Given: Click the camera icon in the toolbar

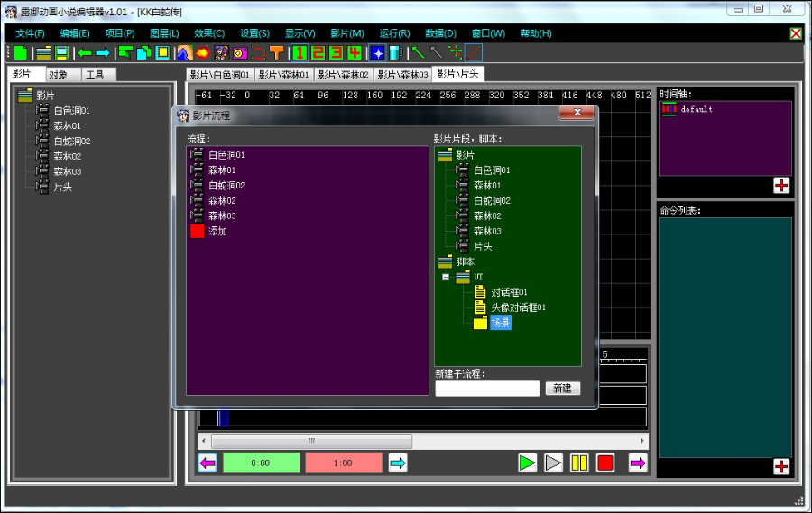Looking at the screenshot, I should (240, 53).
